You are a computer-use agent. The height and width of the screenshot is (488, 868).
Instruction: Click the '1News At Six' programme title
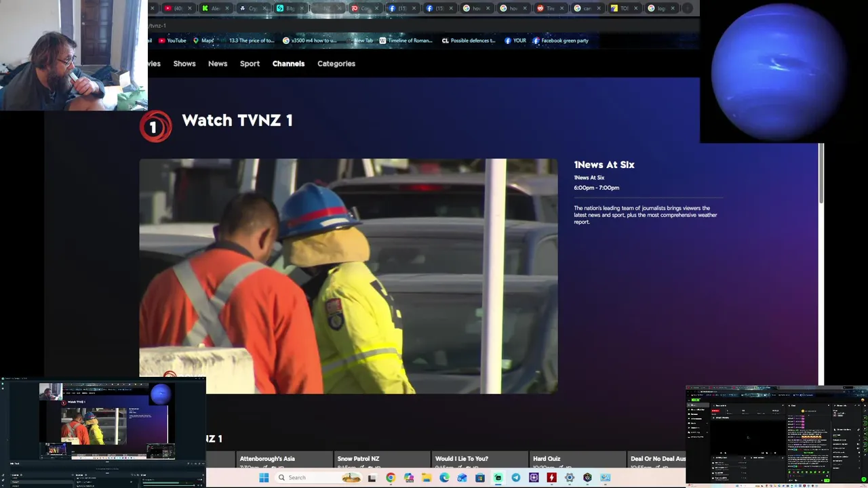pyautogui.click(x=604, y=165)
